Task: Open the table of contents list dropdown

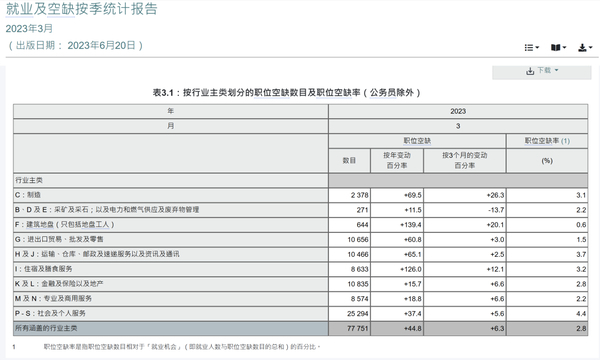Action: click(532, 47)
